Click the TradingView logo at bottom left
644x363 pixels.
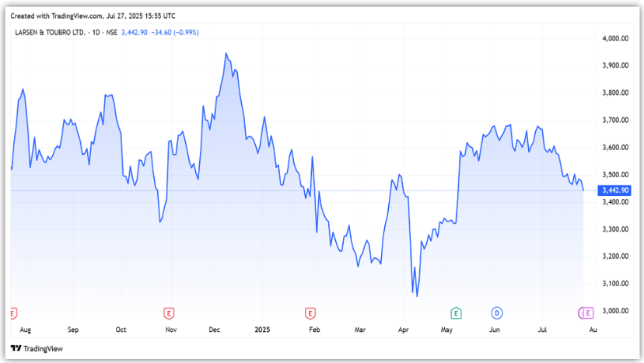pyautogui.click(x=37, y=348)
